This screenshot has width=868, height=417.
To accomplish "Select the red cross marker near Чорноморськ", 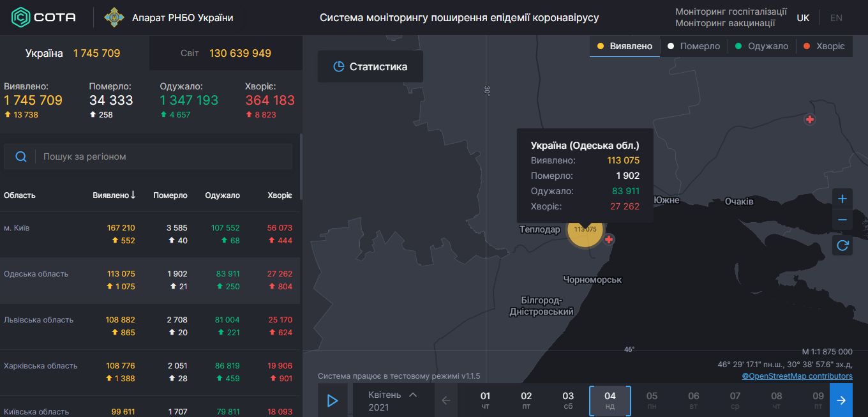I will click(x=608, y=239).
